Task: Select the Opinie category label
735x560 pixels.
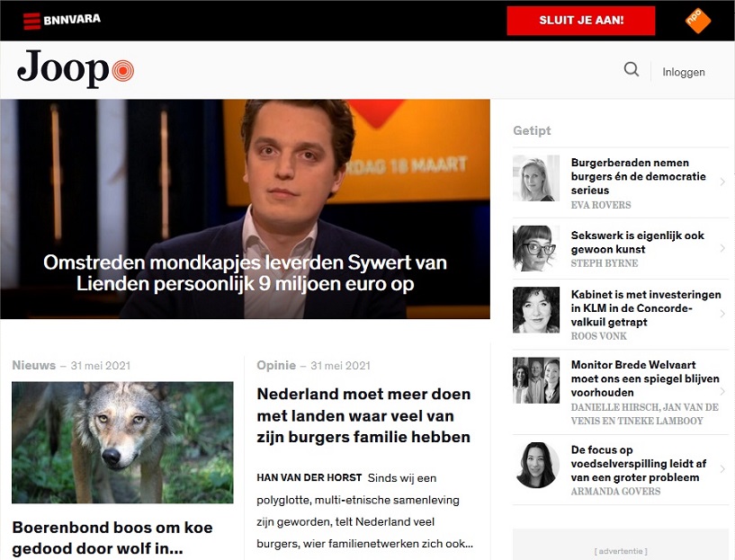Action: (276, 365)
